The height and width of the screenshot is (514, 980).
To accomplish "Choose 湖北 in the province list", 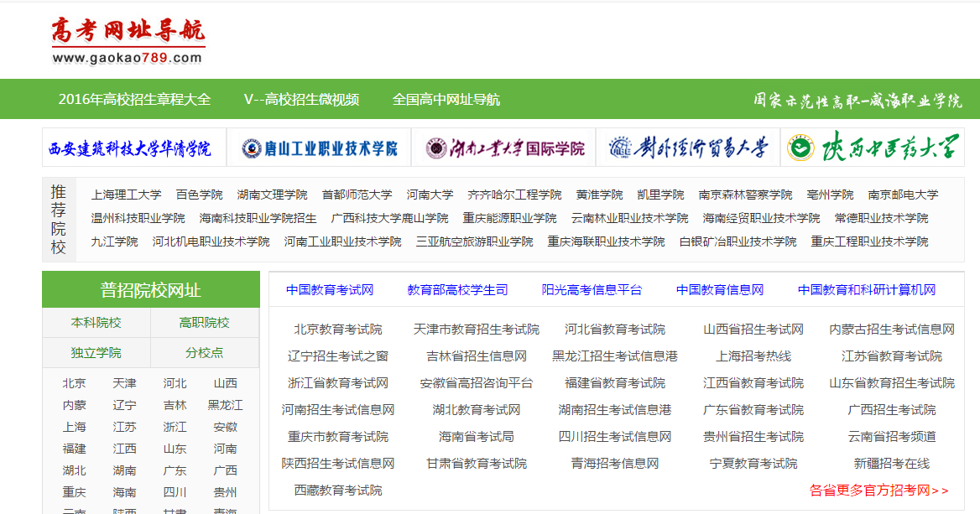I will pos(75,471).
